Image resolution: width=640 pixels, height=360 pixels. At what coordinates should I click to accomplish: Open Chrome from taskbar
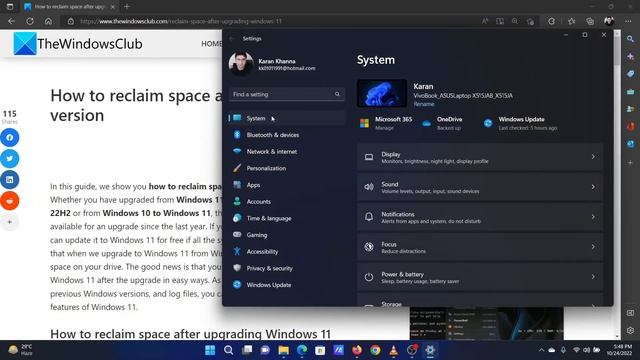click(x=375, y=350)
